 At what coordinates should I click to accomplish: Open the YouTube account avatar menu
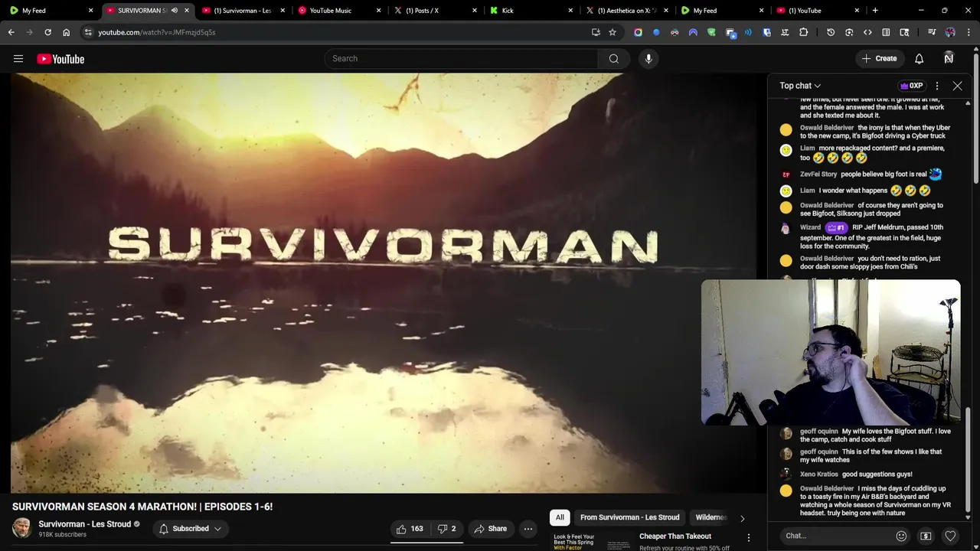[x=949, y=58]
